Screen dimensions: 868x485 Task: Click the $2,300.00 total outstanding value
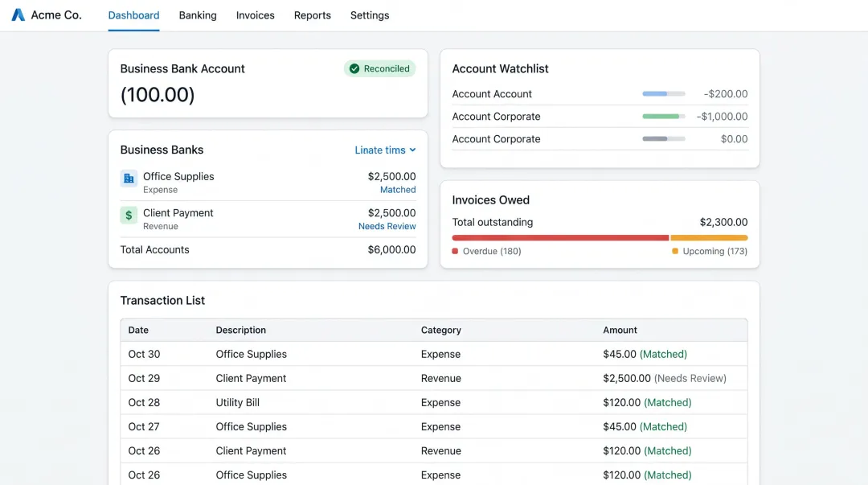723,222
